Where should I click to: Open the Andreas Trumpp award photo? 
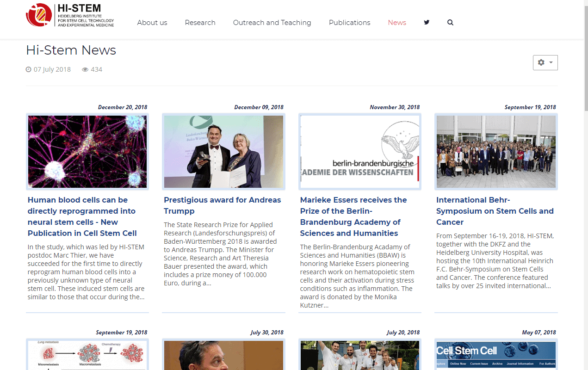(223, 152)
